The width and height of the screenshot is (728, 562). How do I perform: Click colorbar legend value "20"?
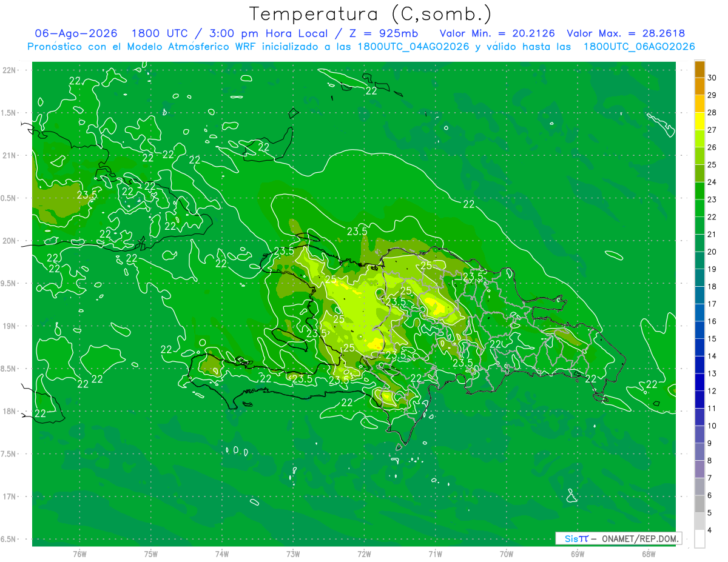[712, 252]
